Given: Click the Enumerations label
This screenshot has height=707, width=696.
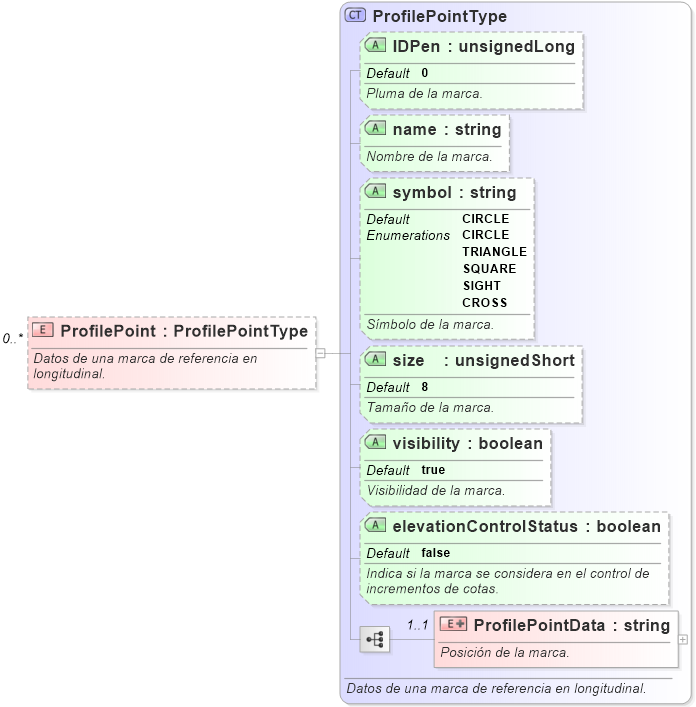Looking at the screenshot, I should click(408, 235).
